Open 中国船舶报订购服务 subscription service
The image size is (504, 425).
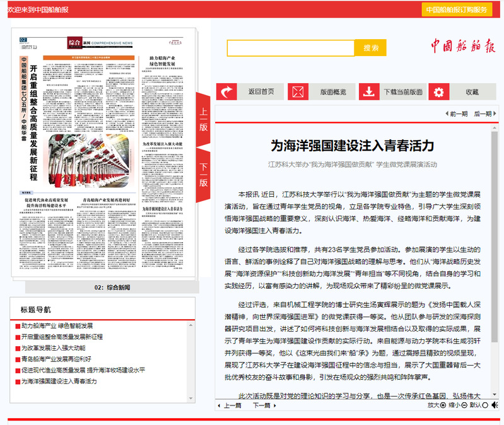[456, 9]
